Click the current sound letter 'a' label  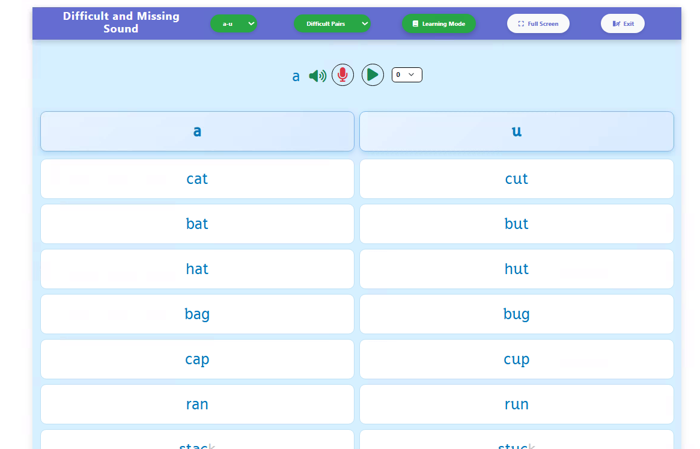[296, 76]
